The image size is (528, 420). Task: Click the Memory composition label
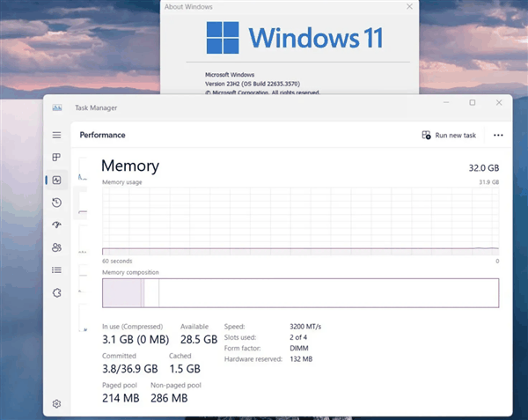click(x=130, y=272)
